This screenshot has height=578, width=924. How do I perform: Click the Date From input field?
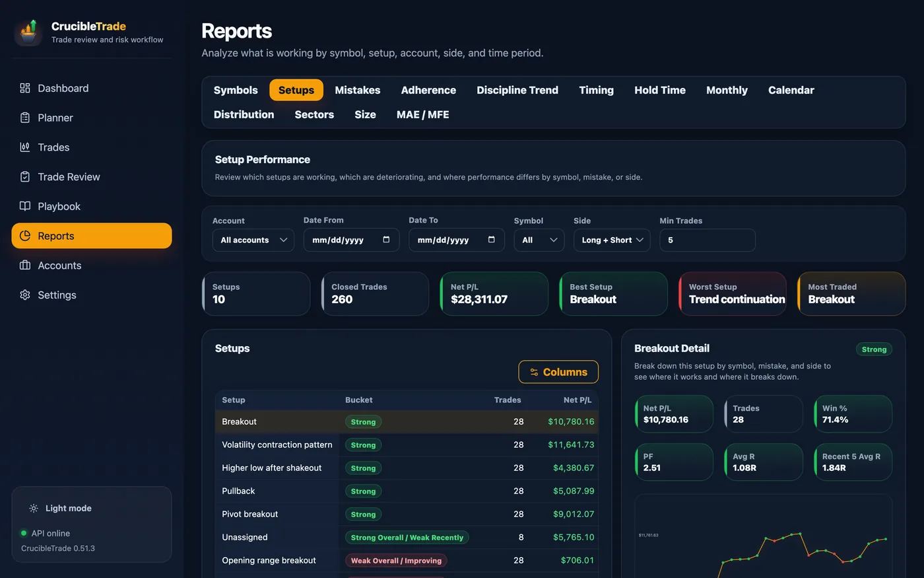351,240
